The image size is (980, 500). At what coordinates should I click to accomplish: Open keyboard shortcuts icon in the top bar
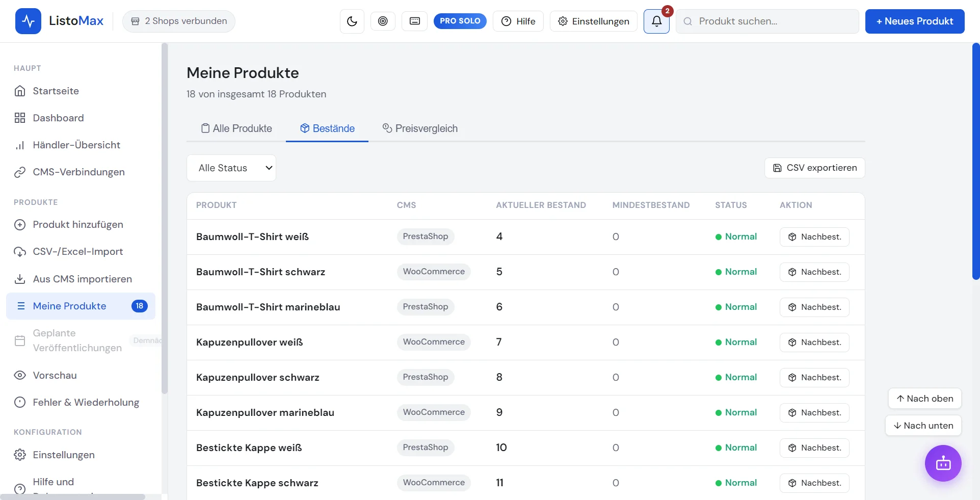pos(415,21)
